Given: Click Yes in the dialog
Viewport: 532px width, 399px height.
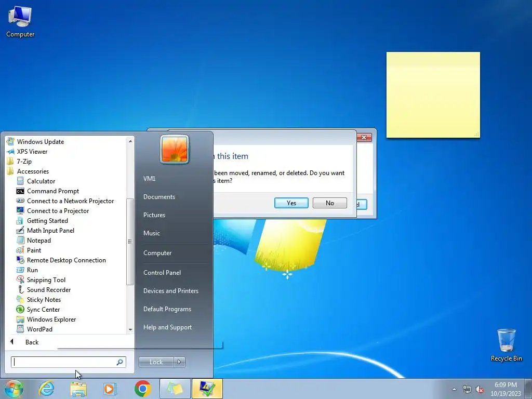Looking at the screenshot, I should point(291,203).
